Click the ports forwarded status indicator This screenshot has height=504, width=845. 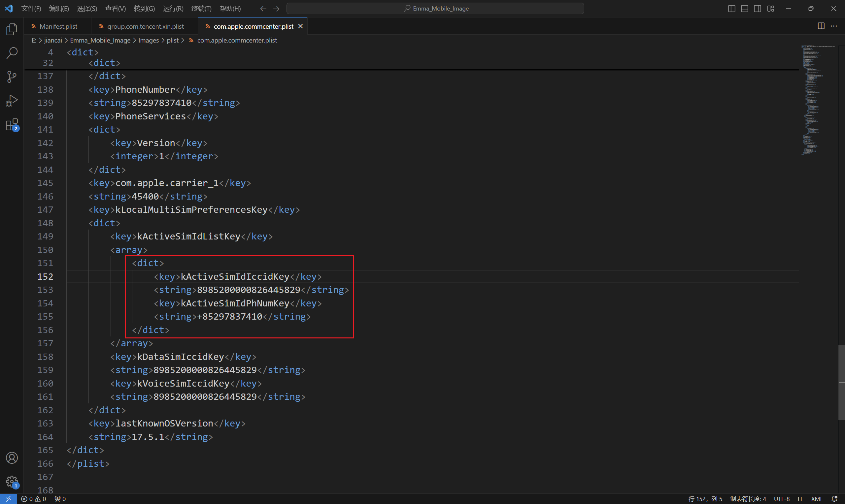tap(60, 499)
